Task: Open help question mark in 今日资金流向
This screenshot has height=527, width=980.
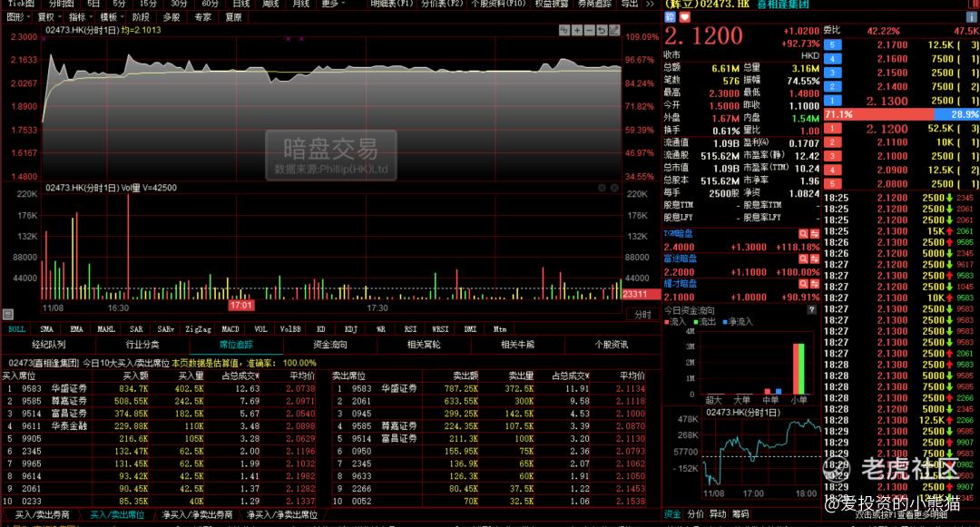Action: pyautogui.click(x=812, y=309)
